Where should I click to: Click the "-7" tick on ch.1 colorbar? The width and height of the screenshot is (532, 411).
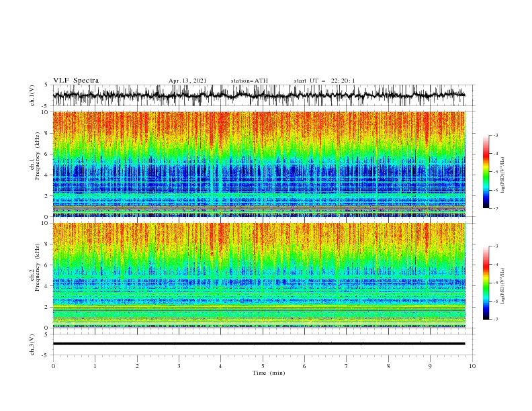tap(496, 208)
